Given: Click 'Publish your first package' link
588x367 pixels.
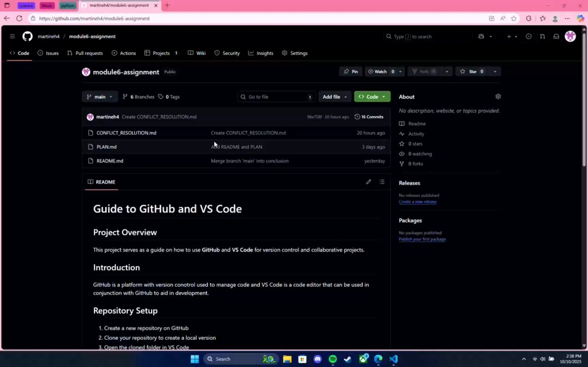Looking at the screenshot, I should [422, 239].
